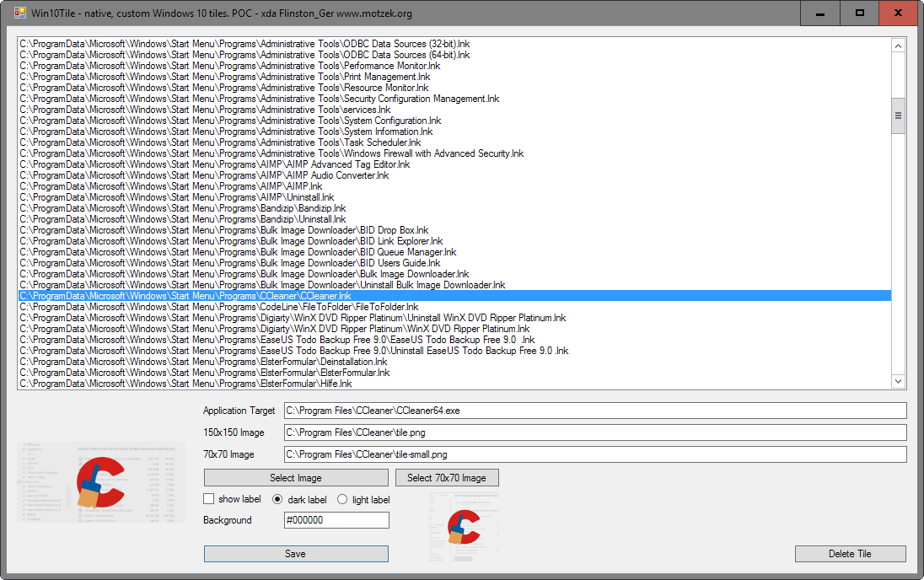This screenshot has height=580, width=924.
Task: Focus the 150x150 Image path field
Action: (595, 432)
